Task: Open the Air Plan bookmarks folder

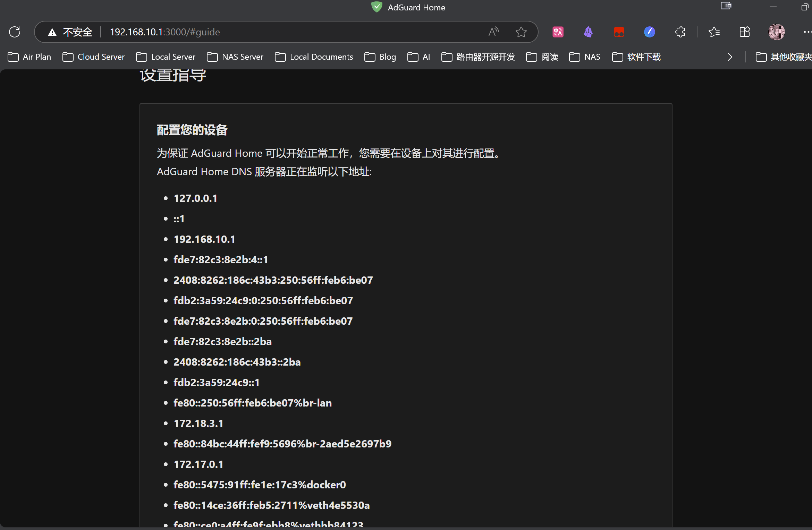Action: 29,57
